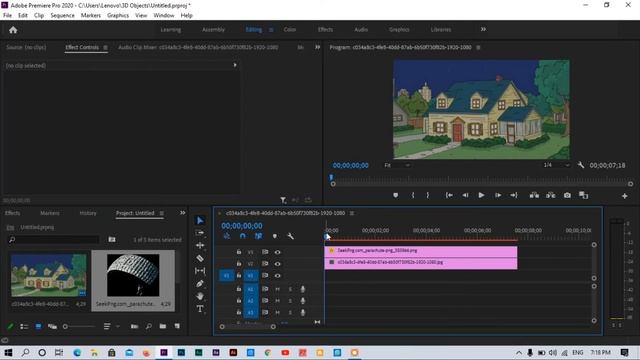The height and width of the screenshot is (360, 640).
Task: Select the Type tool
Action: [200, 309]
